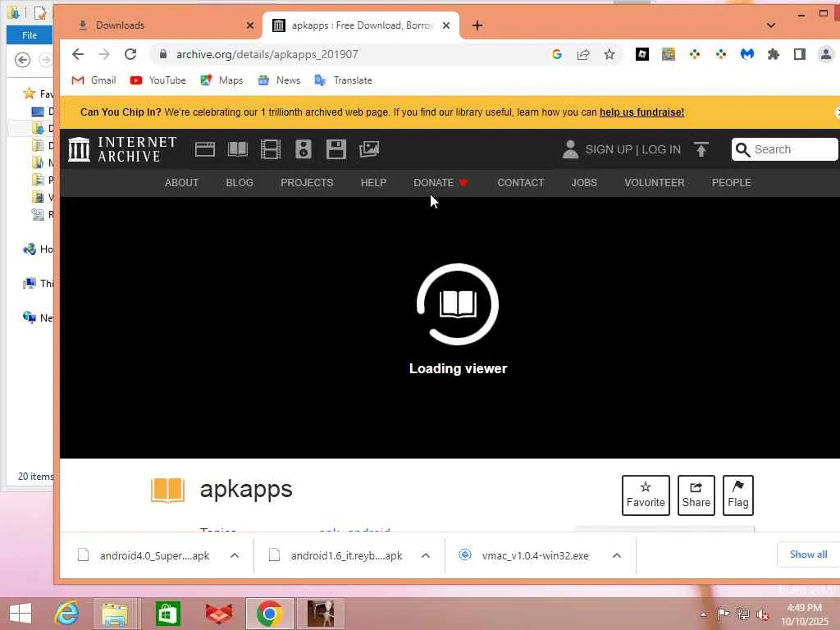
Task: Click Show all downloads
Action: click(808, 555)
